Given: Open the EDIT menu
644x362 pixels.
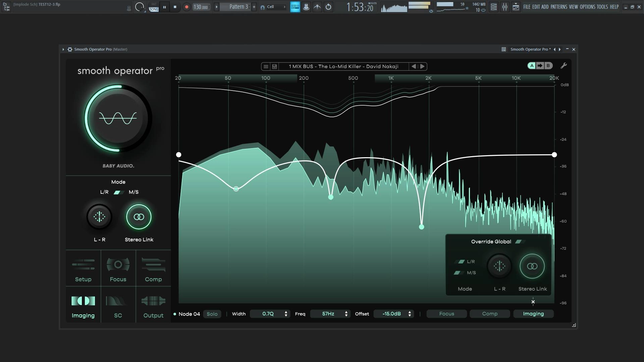Looking at the screenshot, I should 536,7.
